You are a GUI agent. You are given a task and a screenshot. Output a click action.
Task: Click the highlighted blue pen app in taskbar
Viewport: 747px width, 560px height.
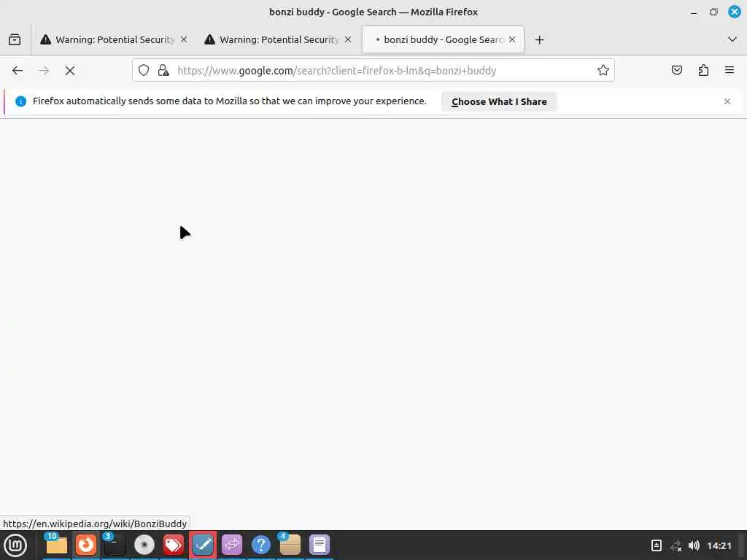pyautogui.click(x=203, y=545)
